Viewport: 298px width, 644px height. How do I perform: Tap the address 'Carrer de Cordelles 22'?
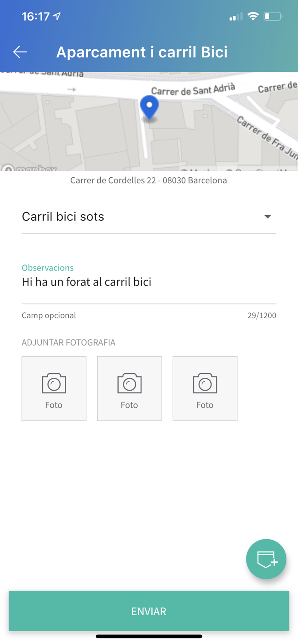pyautogui.click(x=149, y=180)
